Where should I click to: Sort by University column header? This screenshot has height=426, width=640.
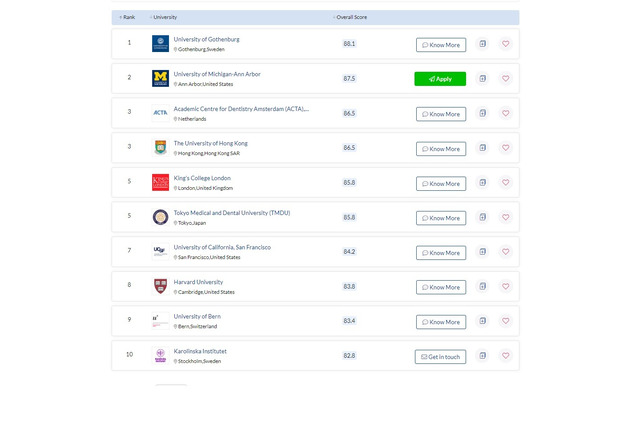click(x=163, y=17)
